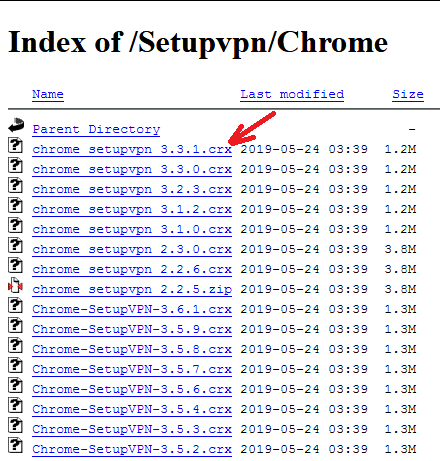Click the file icon beside Chrome-SetupVPN-3.5.9.crx
Image resolution: width=440 pixels, height=461 pixels.
(x=15, y=326)
